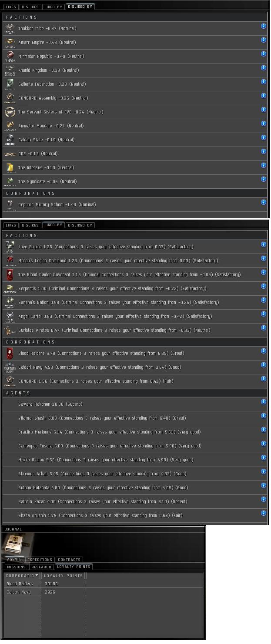Select the Missions sub-tab
This screenshot has width=271, height=644.
coord(17,567)
